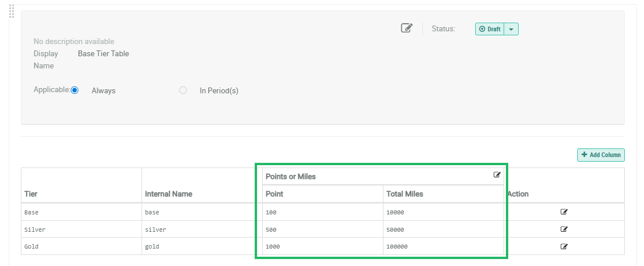
Task: Click the Gold tier Point value 1000
Action: [x=274, y=246]
